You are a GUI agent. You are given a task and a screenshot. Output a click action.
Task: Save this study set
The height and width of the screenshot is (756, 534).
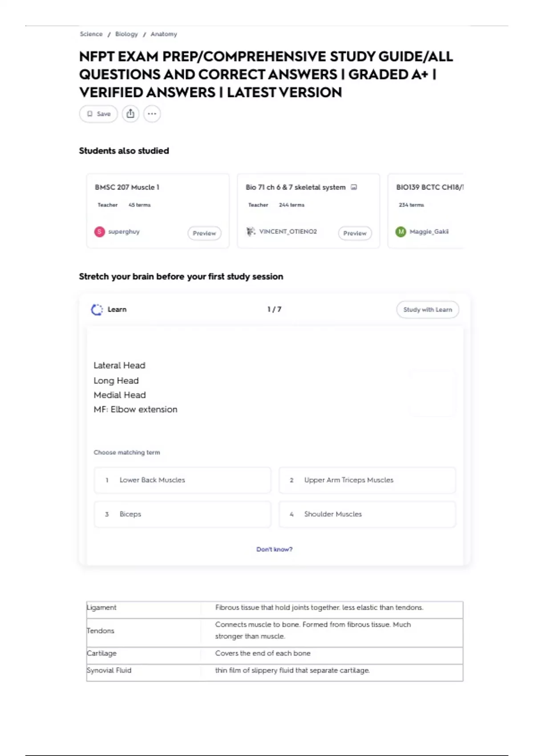[x=98, y=114]
